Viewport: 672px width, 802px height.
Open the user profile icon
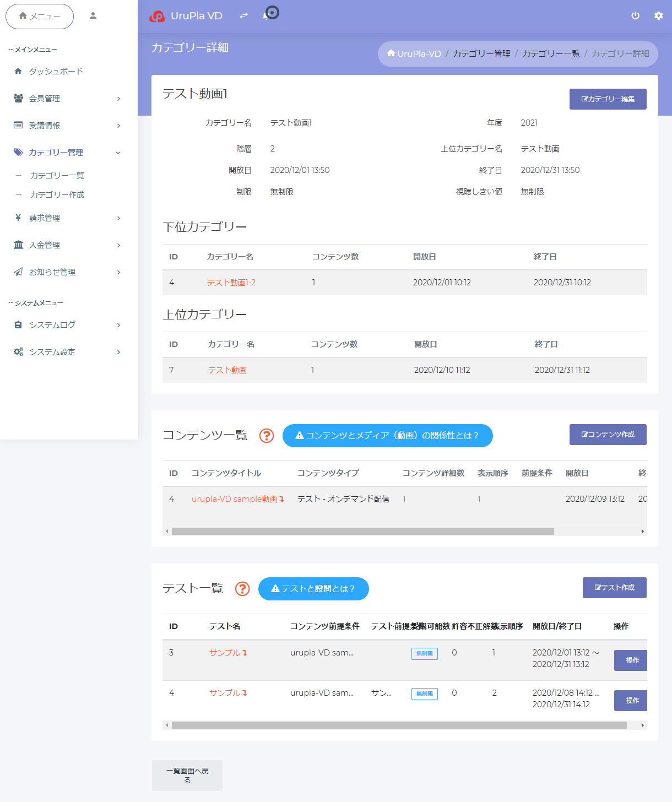[x=93, y=15]
